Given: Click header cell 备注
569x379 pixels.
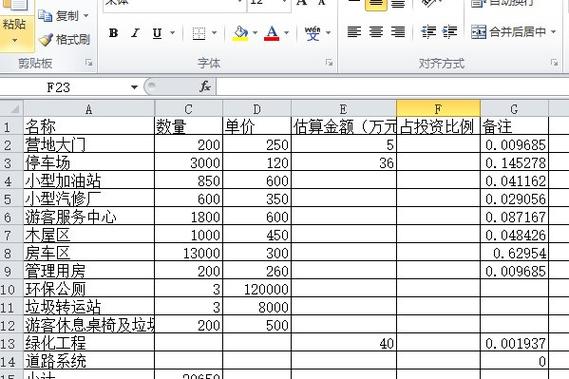Looking at the screenshot, I should tap(514, 126).
